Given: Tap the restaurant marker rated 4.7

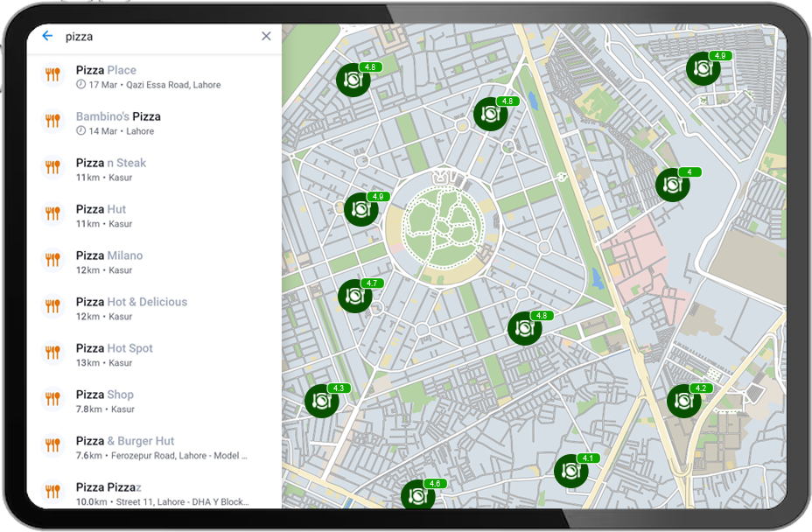Looking at the screenshot, I should point(354,297).
